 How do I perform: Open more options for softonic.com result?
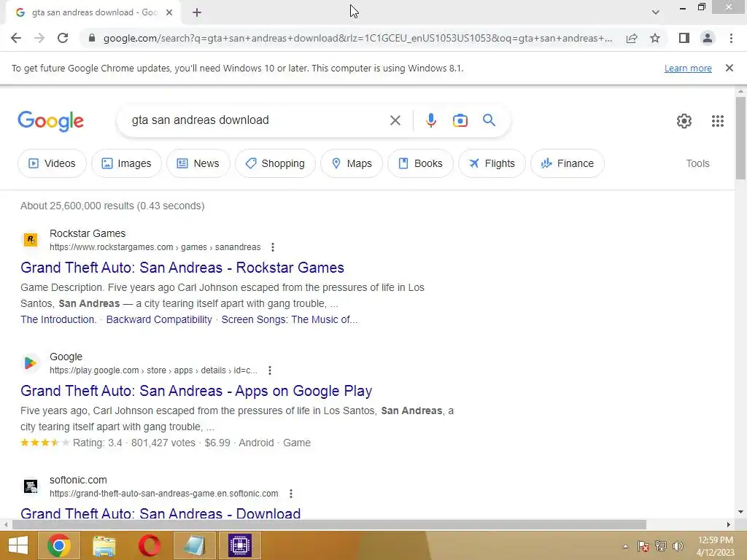point(290,494)
